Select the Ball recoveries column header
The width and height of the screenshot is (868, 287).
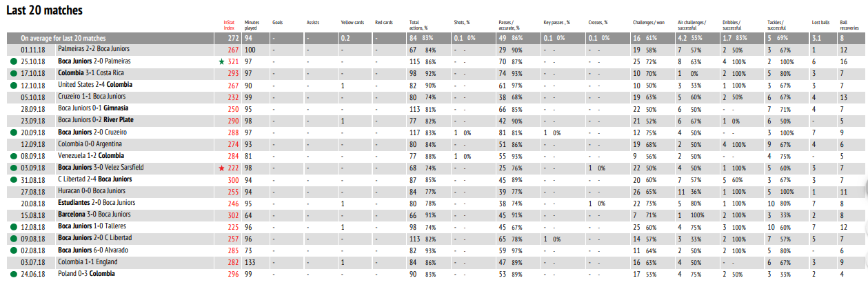(849, 26)
